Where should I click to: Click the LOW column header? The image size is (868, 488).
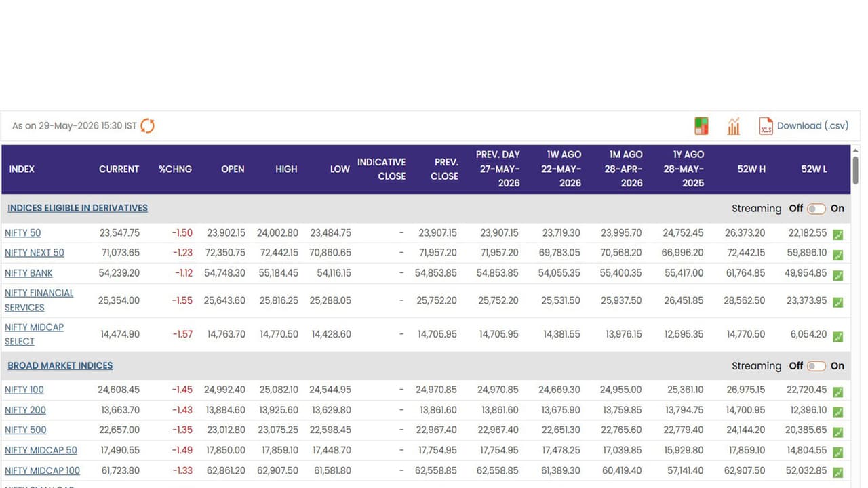tap(340, 169)
